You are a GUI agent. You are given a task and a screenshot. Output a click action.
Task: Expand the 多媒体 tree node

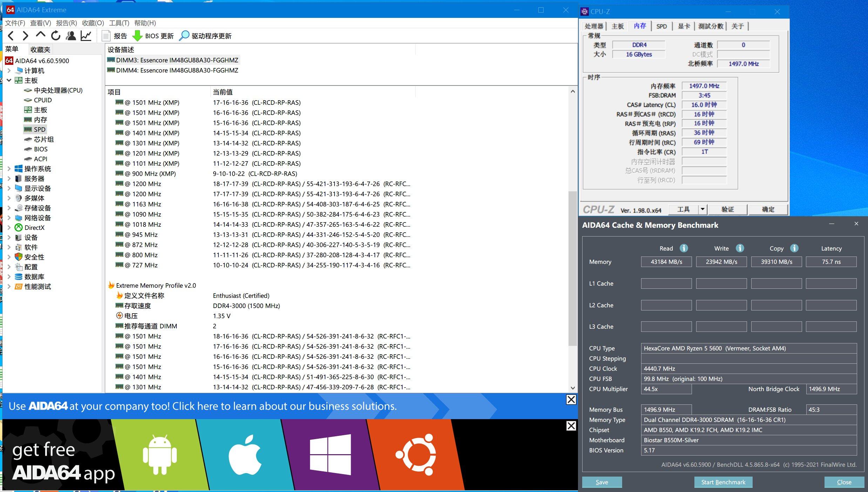[9, 198]
